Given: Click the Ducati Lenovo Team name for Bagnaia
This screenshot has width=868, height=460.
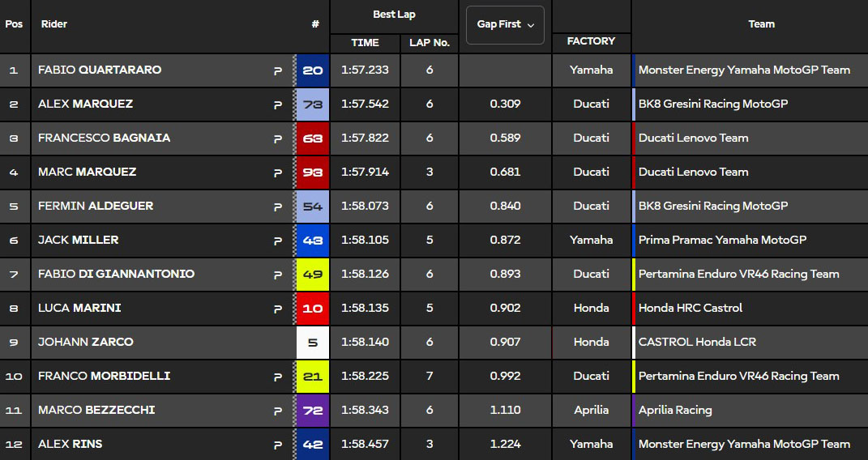Looking at the screenshot, I should tap(693, 138).
